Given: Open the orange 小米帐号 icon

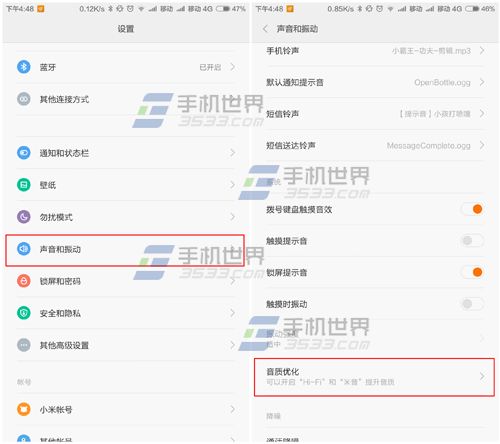Looking at the screenshot, I should 24,409.
